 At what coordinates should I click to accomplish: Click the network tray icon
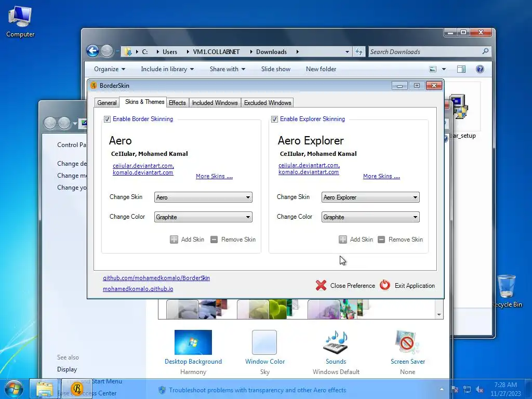pyautogui.click(x=467, y=390)
